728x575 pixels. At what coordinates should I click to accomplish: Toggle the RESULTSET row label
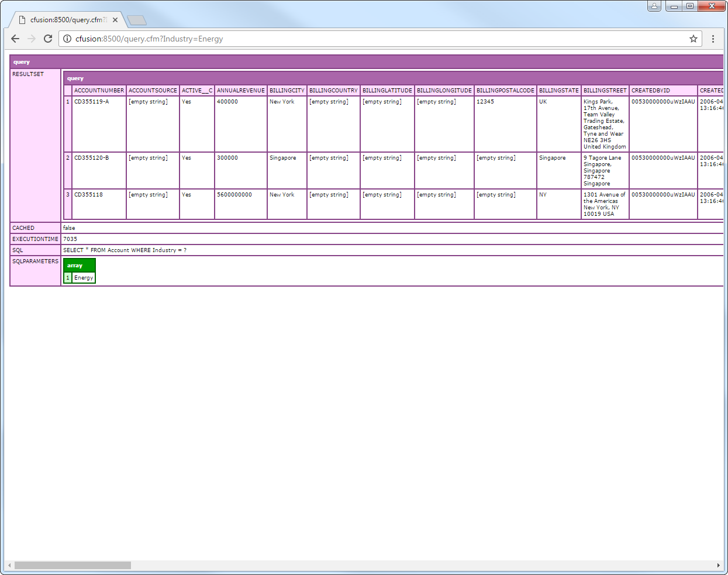(x=28, y=74)
